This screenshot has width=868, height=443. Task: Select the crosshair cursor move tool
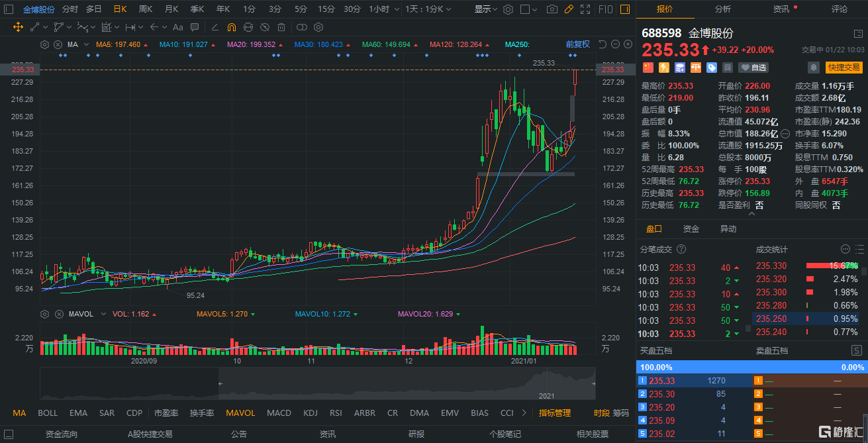[18, 27]
